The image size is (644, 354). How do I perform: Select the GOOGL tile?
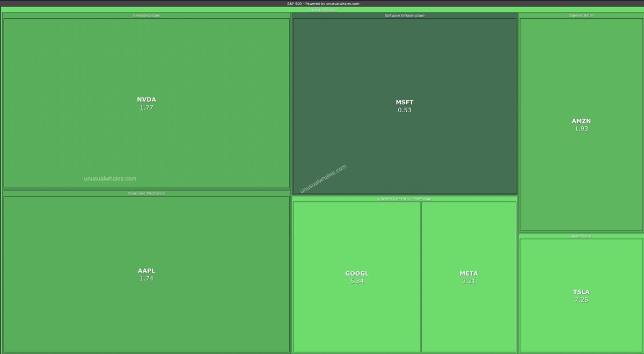[x=357, y=277]
